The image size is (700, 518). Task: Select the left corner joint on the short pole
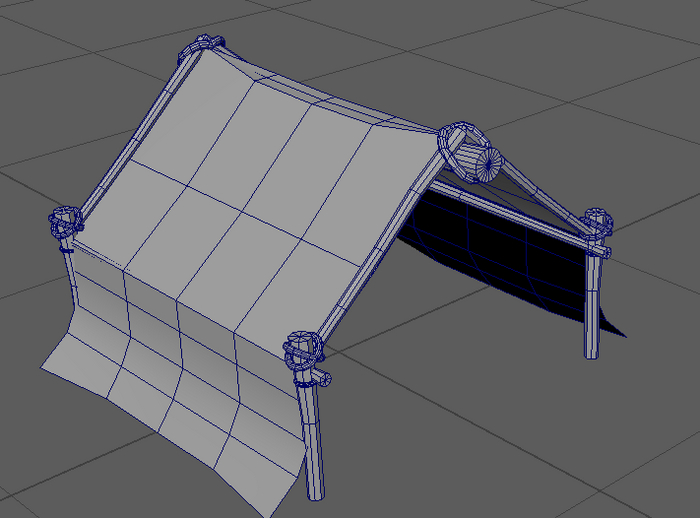(65, 221)
